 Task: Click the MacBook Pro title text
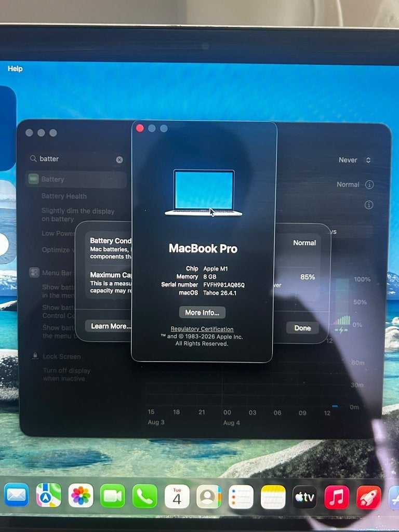[x=203, y=249]
